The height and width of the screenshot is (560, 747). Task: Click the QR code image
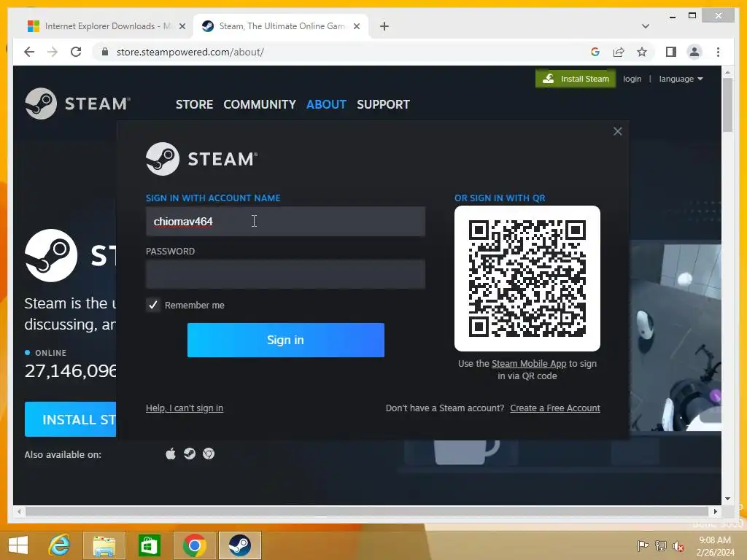[527, 278]
